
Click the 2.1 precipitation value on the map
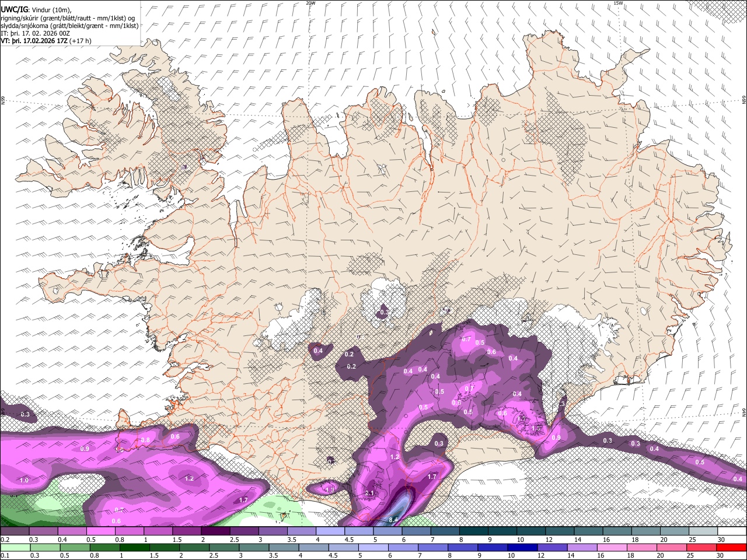(x=369, y=494)
